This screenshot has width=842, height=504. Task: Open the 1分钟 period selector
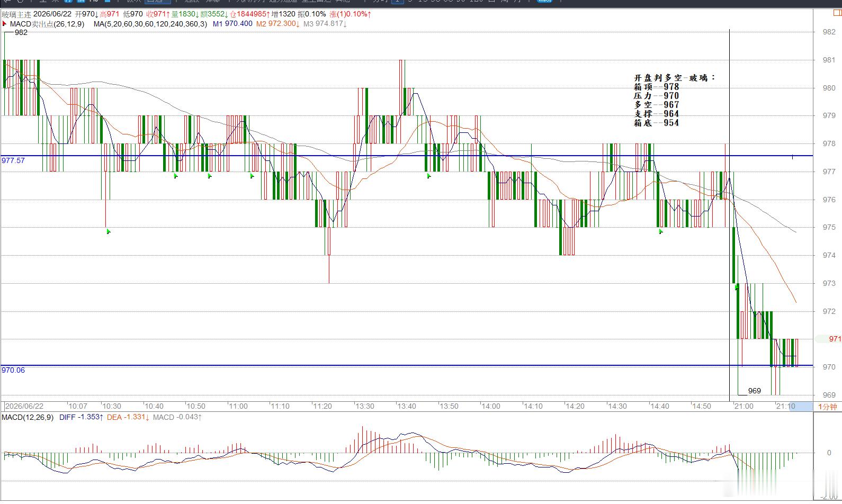(827, 407)
